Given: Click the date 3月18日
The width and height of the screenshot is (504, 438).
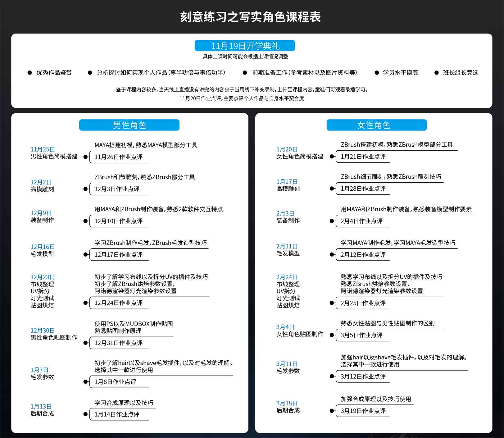Looking at the screenshot, I should tap(287, 403).
